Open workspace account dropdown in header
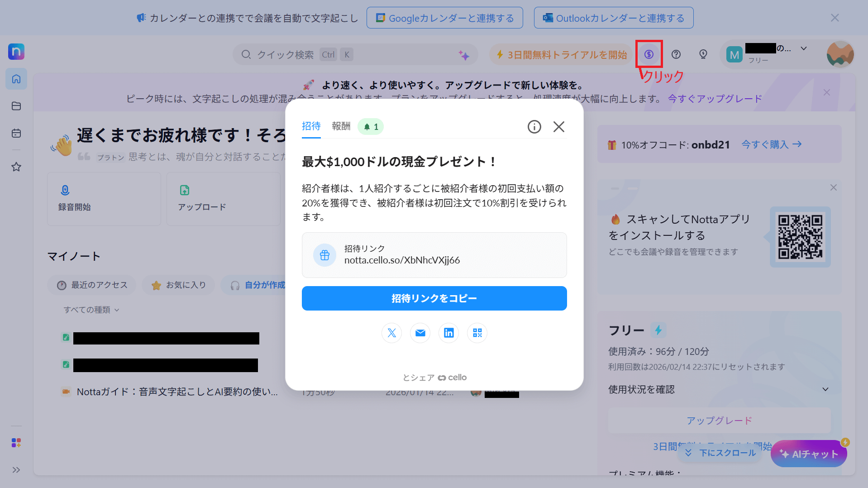868x488 pixels. click(803, 49)
